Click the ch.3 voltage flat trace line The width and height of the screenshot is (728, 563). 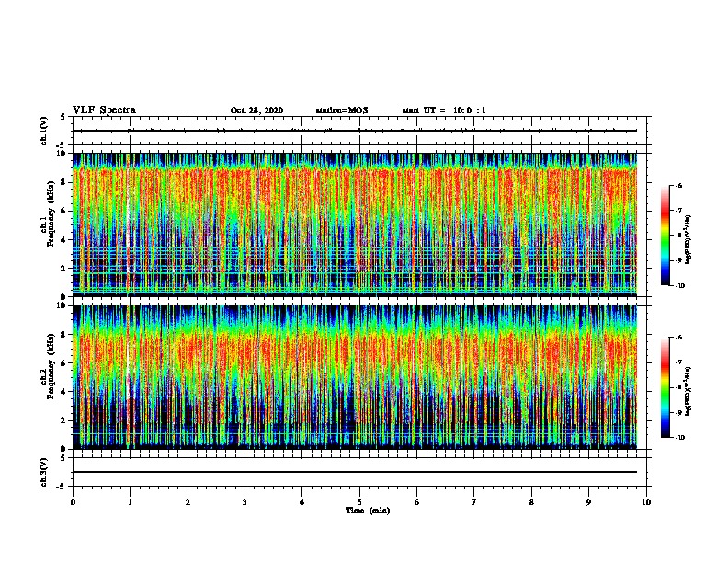tap(355, 472)
